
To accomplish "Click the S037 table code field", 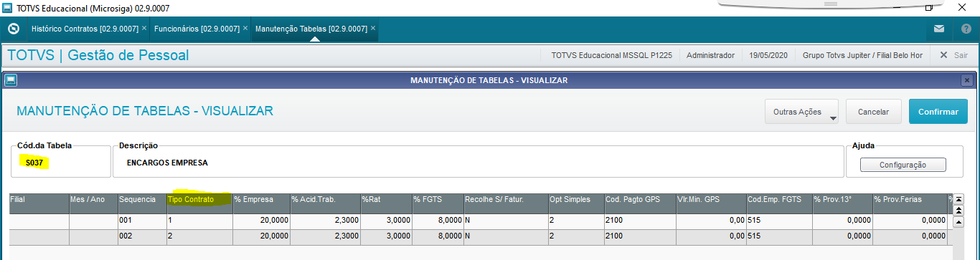I will (60, 163).
